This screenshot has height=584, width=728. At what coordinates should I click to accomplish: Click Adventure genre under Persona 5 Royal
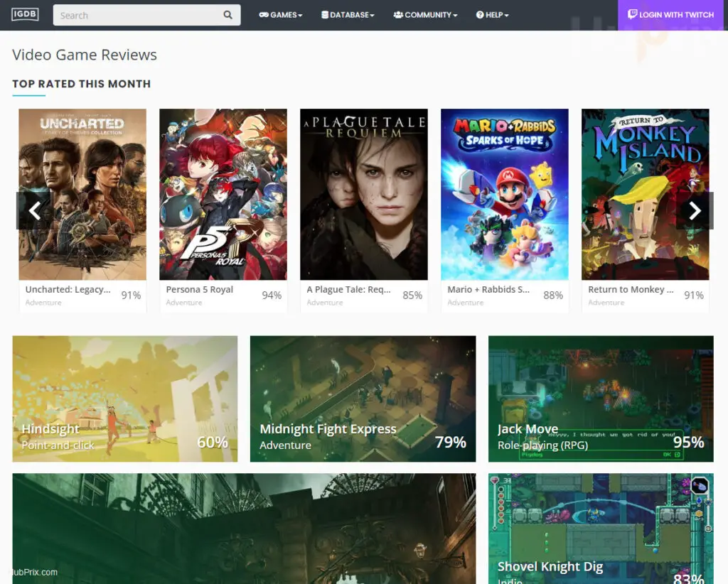pos(184,303)
